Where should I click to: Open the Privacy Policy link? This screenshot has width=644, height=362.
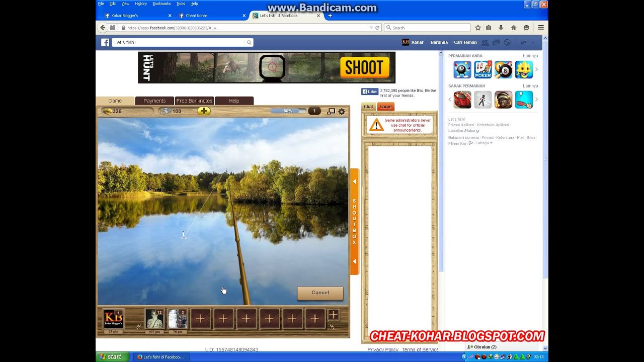tap(383, 349)
